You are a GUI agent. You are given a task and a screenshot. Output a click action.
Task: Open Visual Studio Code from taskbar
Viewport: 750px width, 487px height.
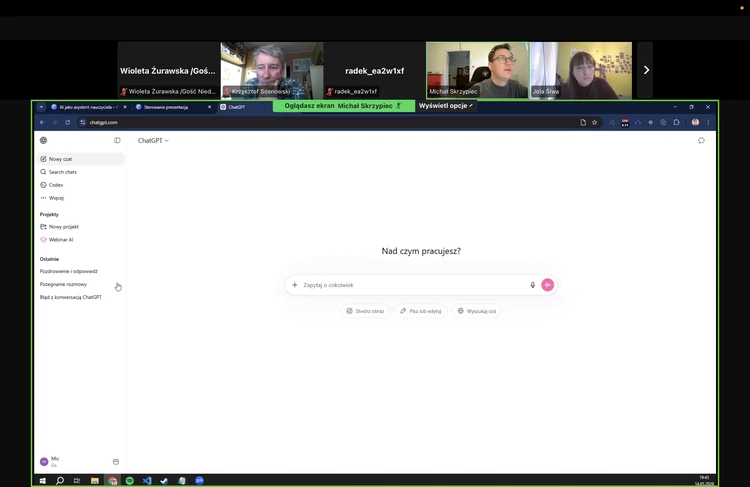[147, 481]
